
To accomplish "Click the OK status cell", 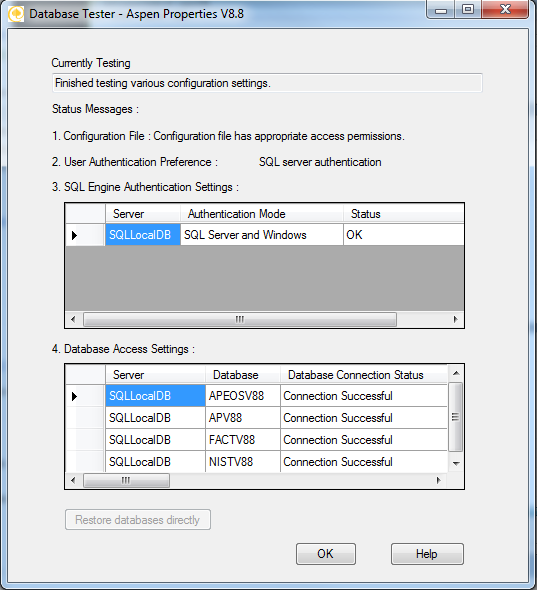I will 403,235.
